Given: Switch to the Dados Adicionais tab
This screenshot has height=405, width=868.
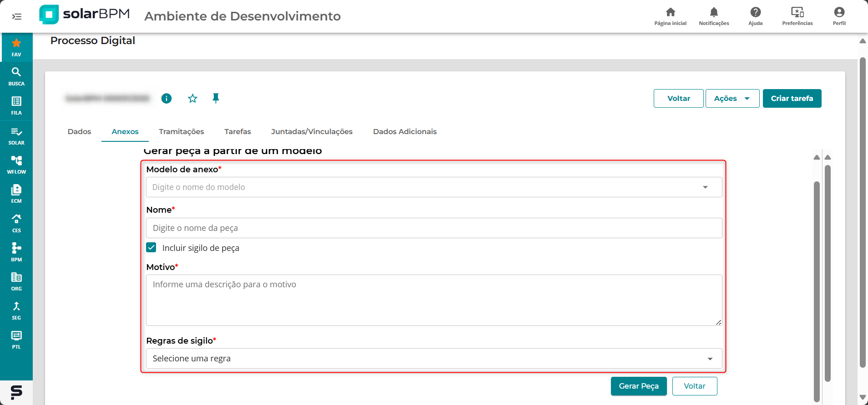Looking at the screenshot, I should click(x=404, y=132).
